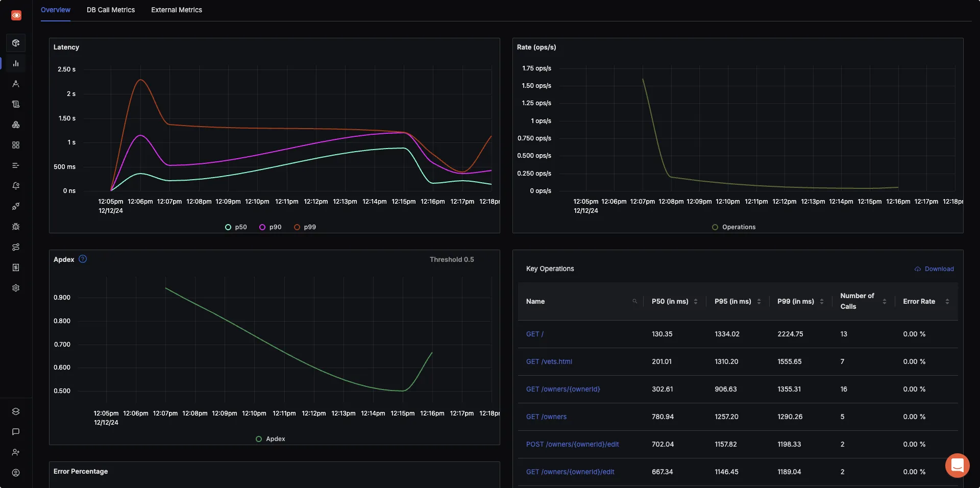Click Apdex help question-mark icon
The width and height of the screenshot is (980, 488).
point(83,259)
